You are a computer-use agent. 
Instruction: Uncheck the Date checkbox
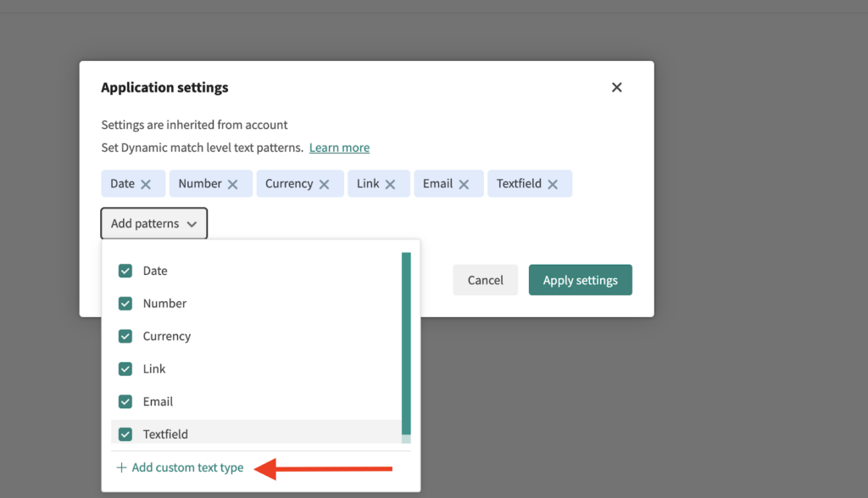pos(125,271)
